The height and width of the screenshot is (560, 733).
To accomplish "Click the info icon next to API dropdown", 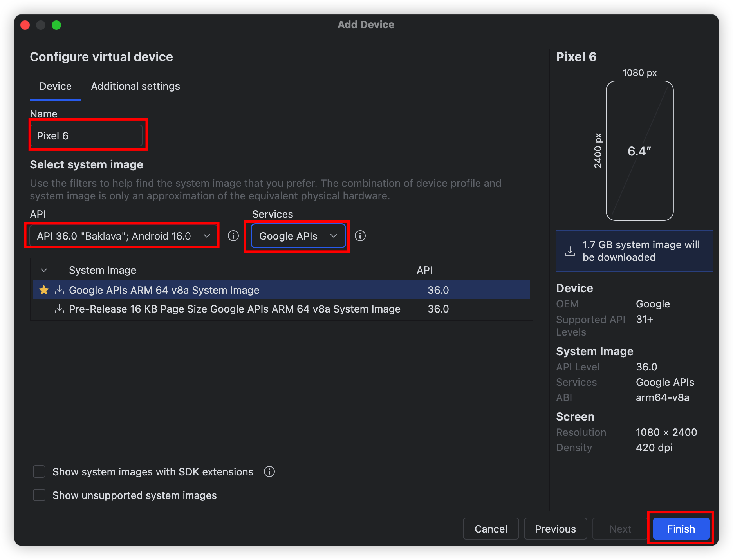I will pos(233,236).
